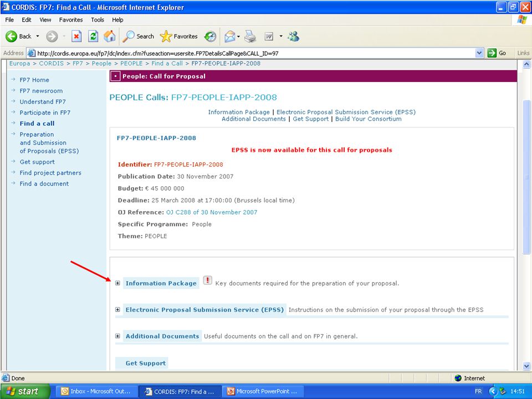Open Find a call sidebar link
The width and height of the screenshot is (532, 399).
coord(37,123)
